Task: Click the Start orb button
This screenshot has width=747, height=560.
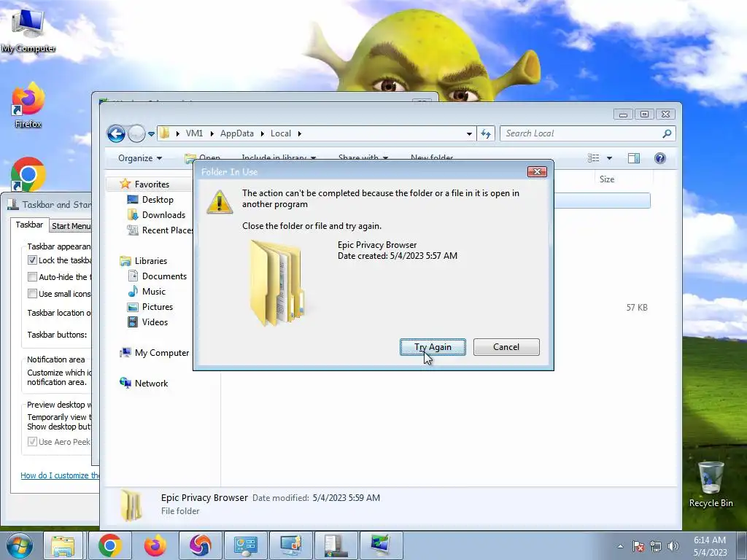Action: coord(19,545)
